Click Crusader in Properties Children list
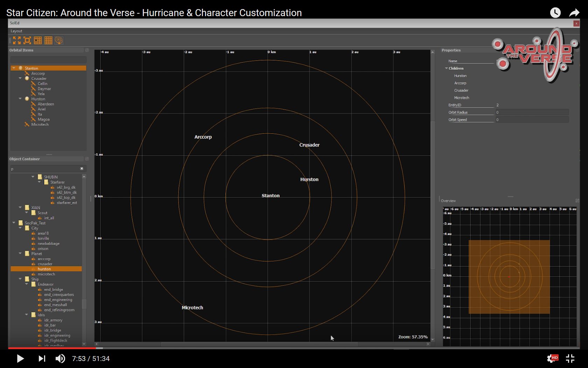 click(461, 90)
